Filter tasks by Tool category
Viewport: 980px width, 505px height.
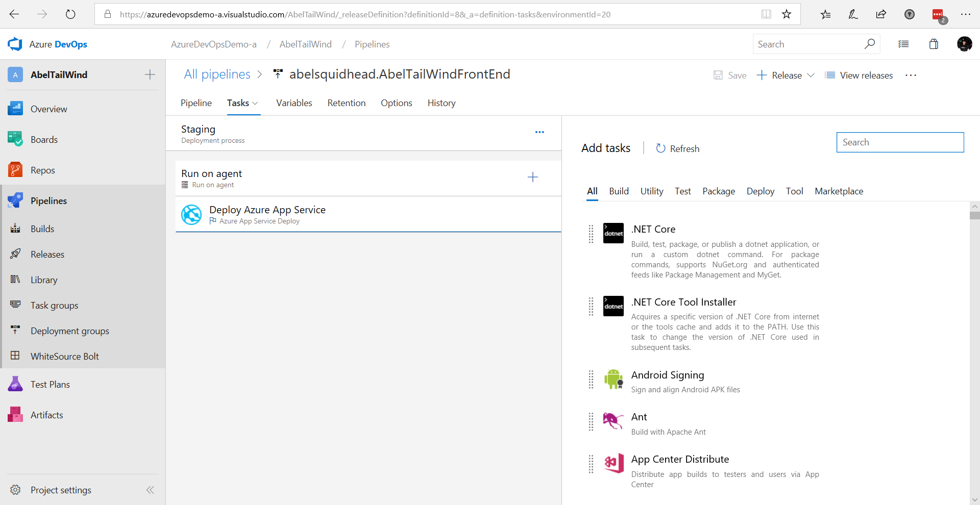[794, 191]
